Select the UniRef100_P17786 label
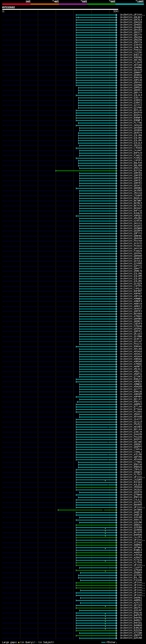146x644 pixels. (x=131, y=123)
